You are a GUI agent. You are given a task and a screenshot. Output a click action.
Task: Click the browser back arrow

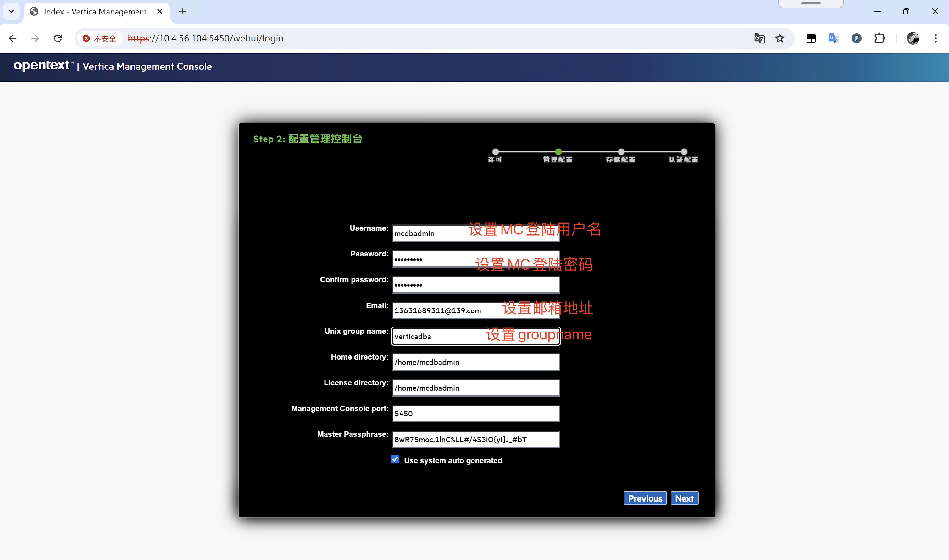(13, 38)
